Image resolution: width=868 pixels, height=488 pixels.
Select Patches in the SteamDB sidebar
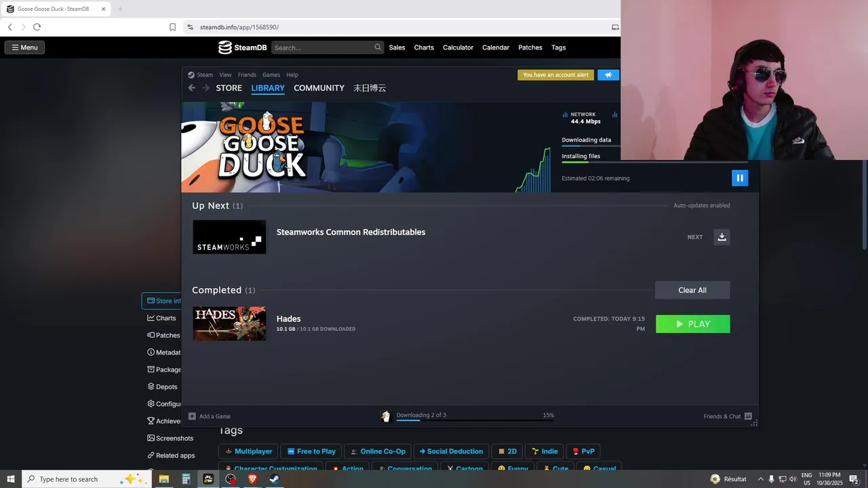(163, 335)
